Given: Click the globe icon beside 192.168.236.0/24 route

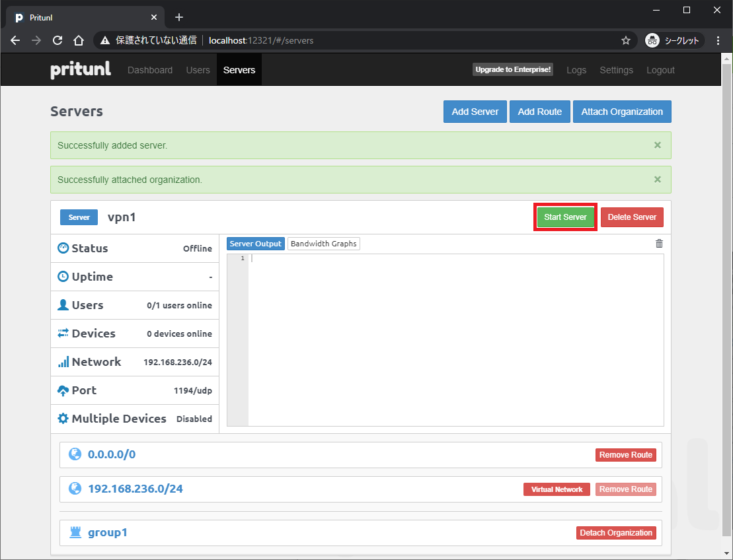Looking at the screenshot, I should (x=75, y=489).
